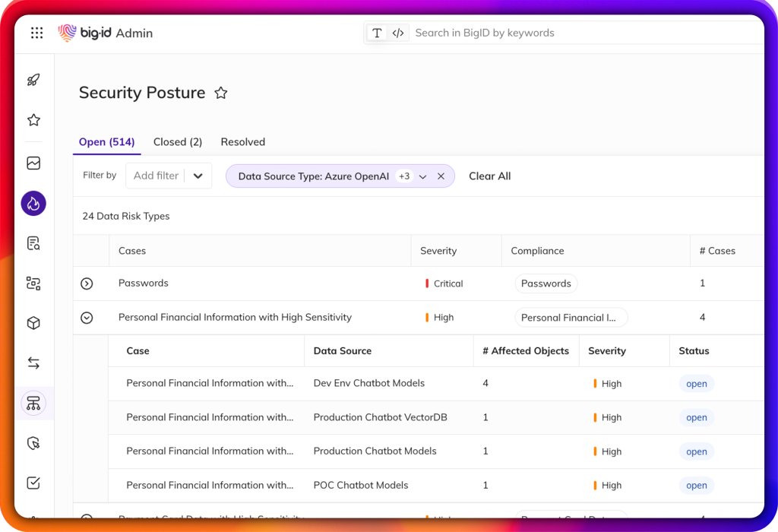This screenshot has height=532, width=778.
Task: Enable code query mode in search bar
Action: point(398,33)
